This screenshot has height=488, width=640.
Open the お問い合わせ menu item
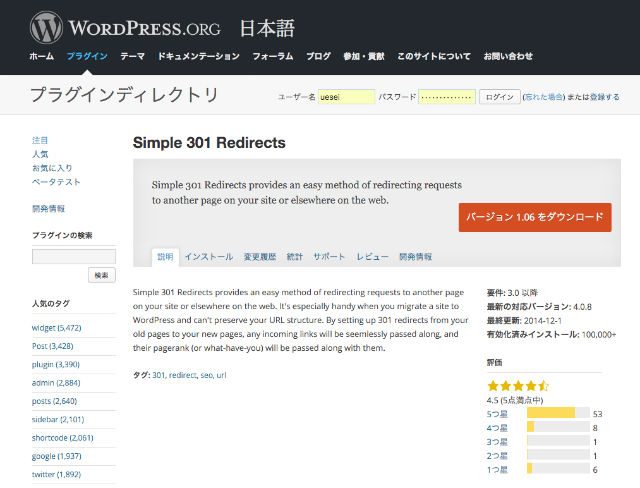[x=508, y=56]
